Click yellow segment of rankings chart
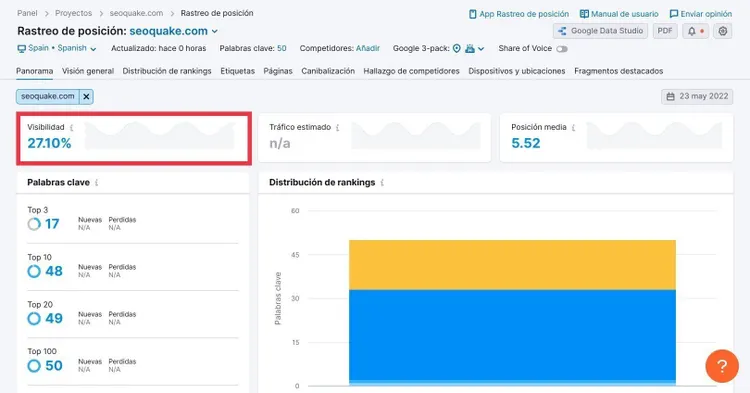 coord(512,265)
